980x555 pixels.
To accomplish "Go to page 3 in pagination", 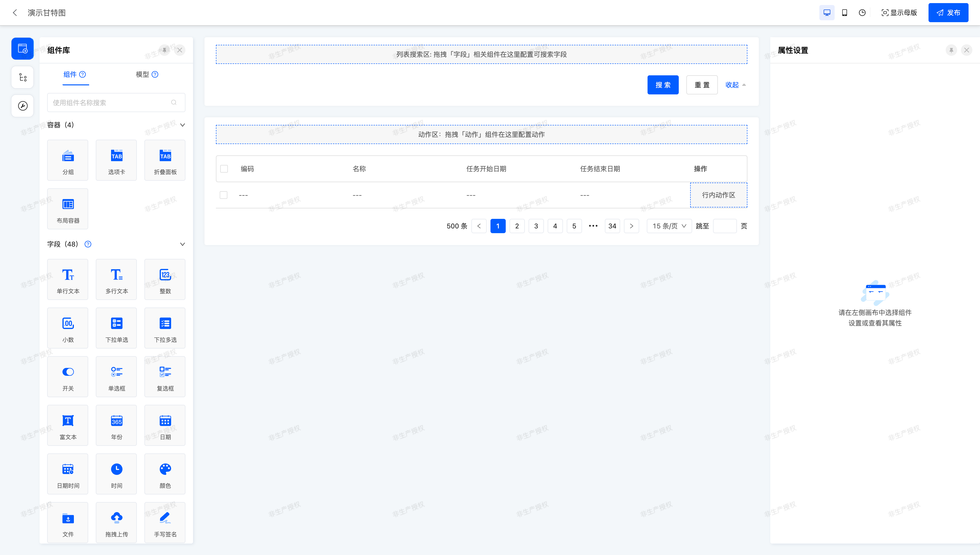I will (536, 226).
